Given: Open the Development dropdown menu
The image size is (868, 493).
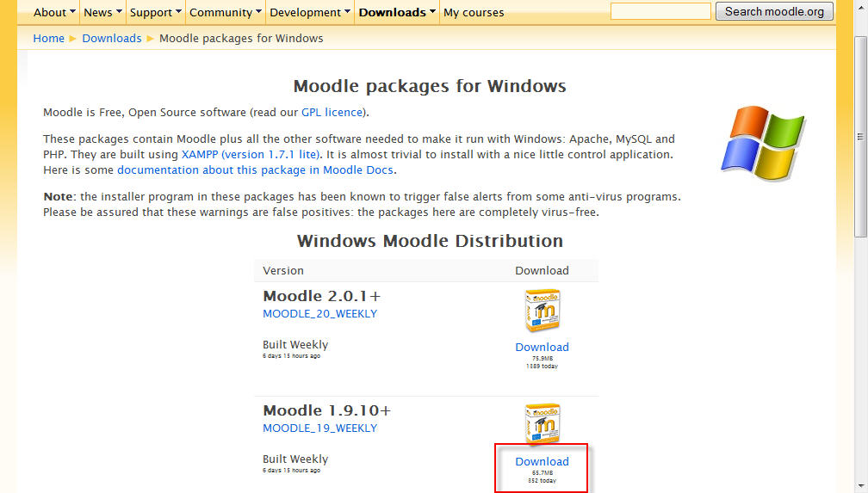Looking at the screenshot, I should pyautogui.click(x=309, y=12).
